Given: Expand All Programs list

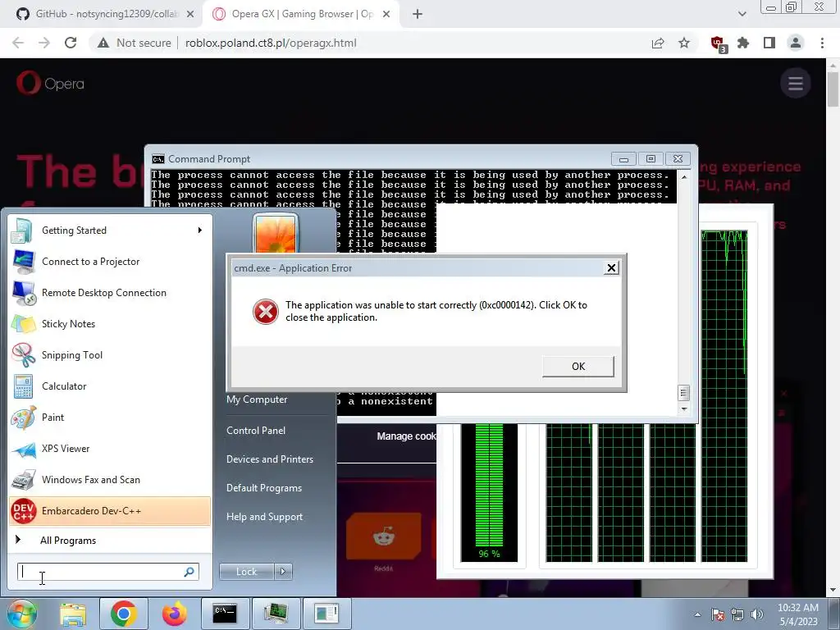Looking at the screenshot, I should (x=68, y=541).
